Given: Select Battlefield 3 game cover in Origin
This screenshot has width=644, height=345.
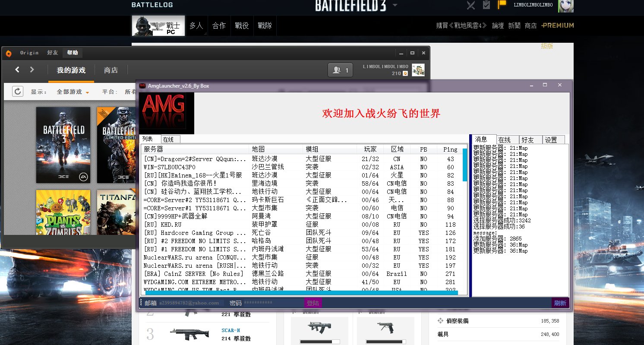Looking at the screenshot, I should [x=63, y=145].
